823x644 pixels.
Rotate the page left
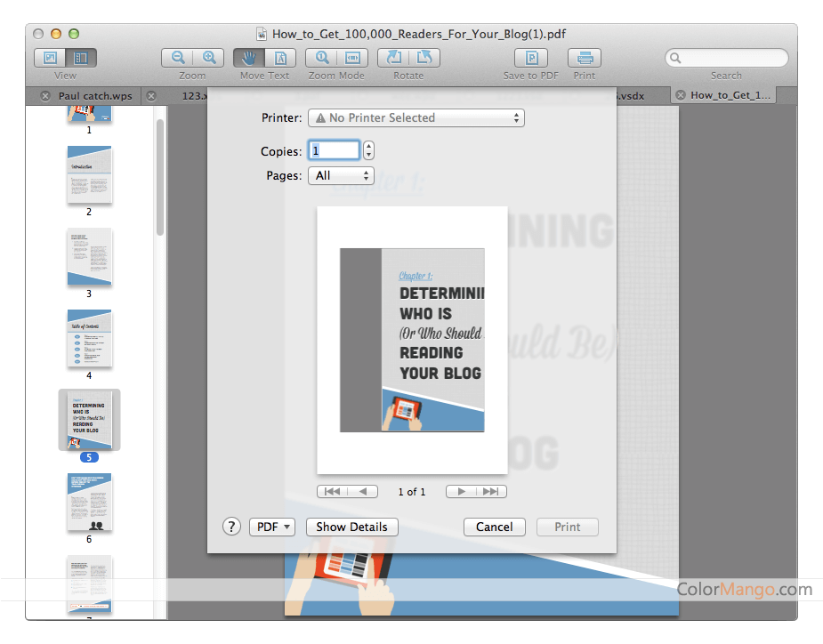(x=393, y=56)
